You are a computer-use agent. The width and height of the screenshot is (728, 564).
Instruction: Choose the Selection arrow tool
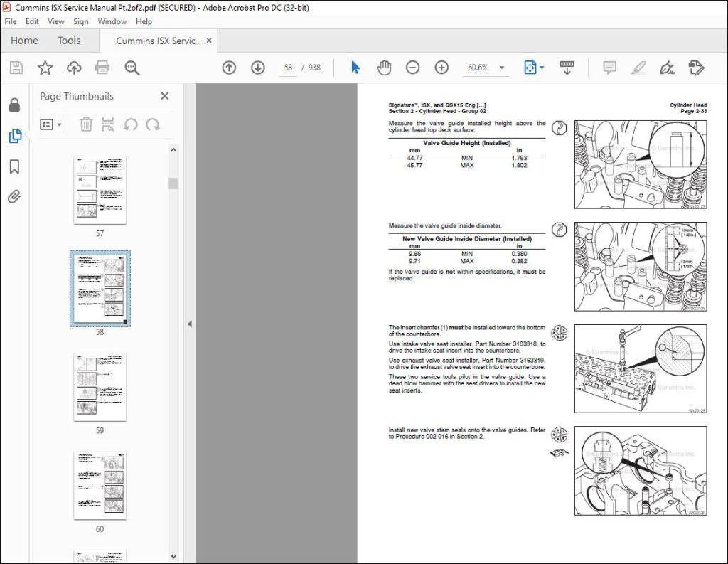coord(355,68)
